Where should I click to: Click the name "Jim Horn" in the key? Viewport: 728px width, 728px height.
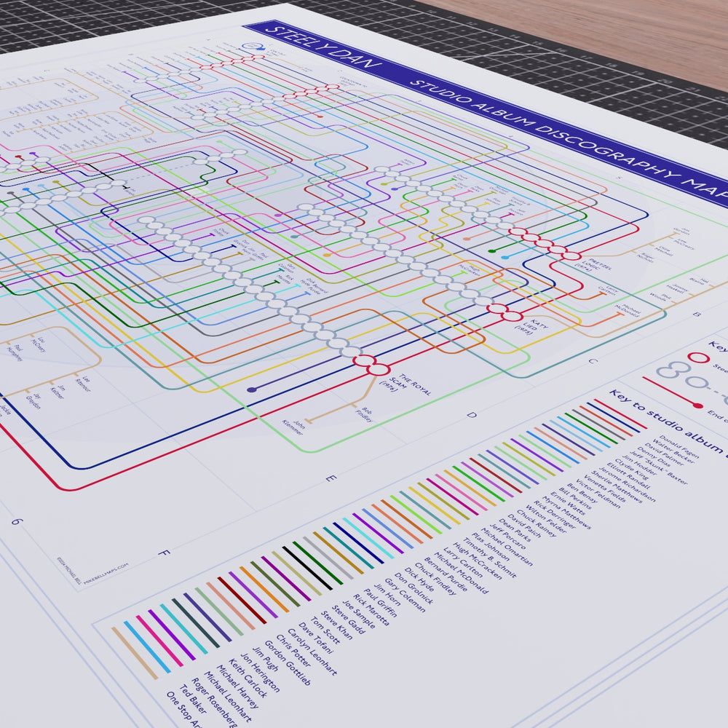coord(387,595)
